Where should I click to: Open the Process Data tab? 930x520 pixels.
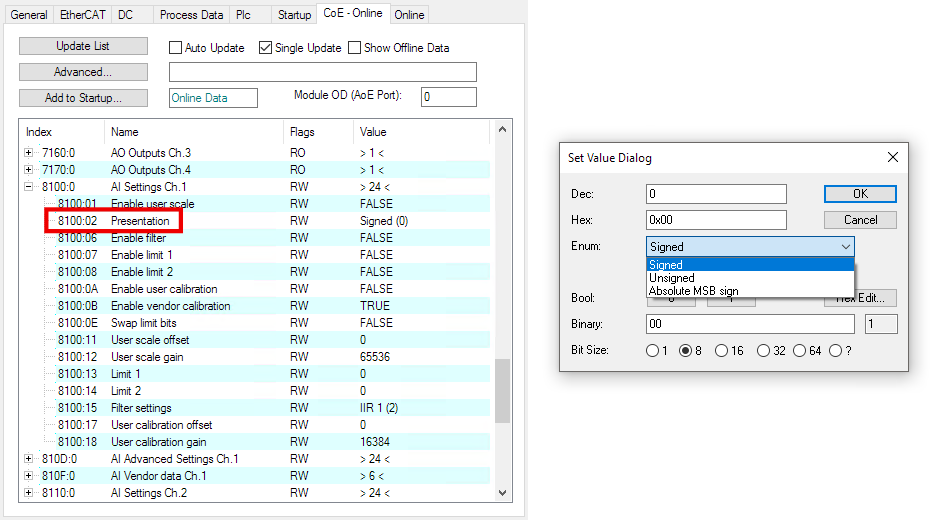pyautogui.click(x=192, y=14)
